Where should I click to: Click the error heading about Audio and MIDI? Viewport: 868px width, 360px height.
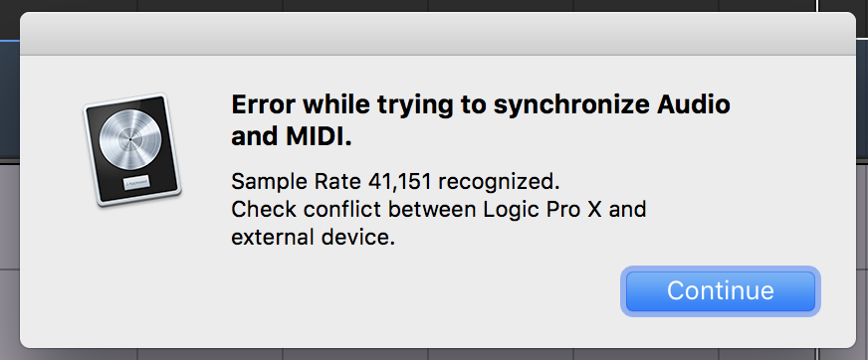pyautogui.click(x=481, y=121)
